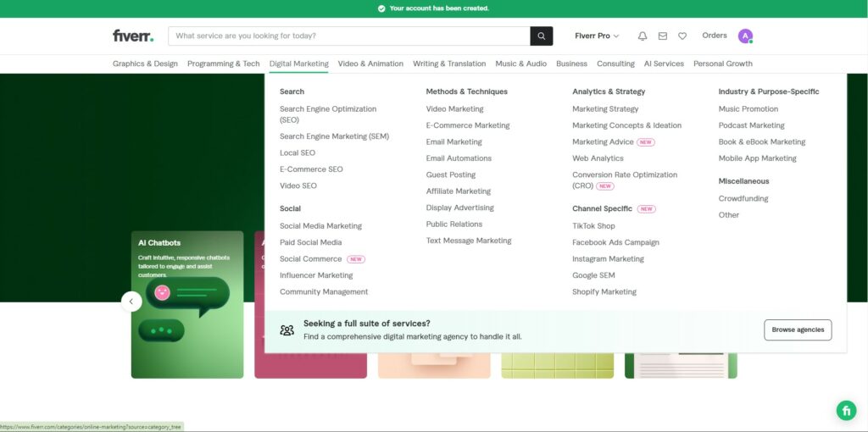The height and width of the screenshot is (432, 868).
Task: Select Social Media Marketing
Action: click(320, 225)
